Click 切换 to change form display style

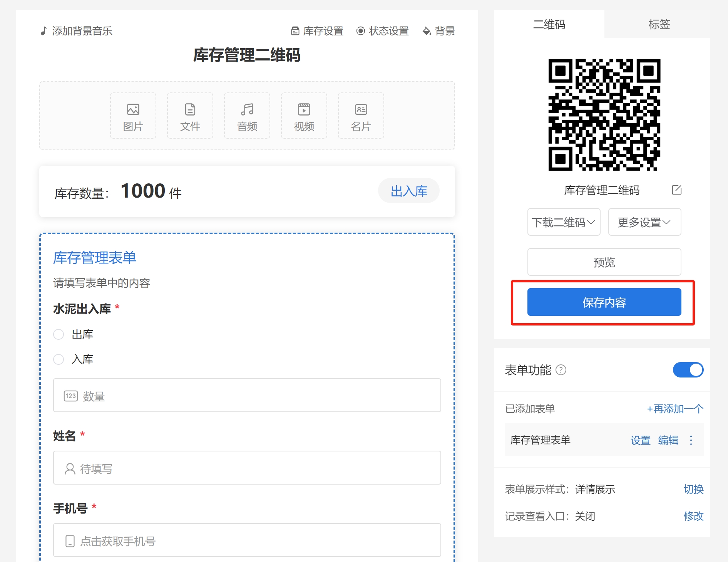click(693, 489)
